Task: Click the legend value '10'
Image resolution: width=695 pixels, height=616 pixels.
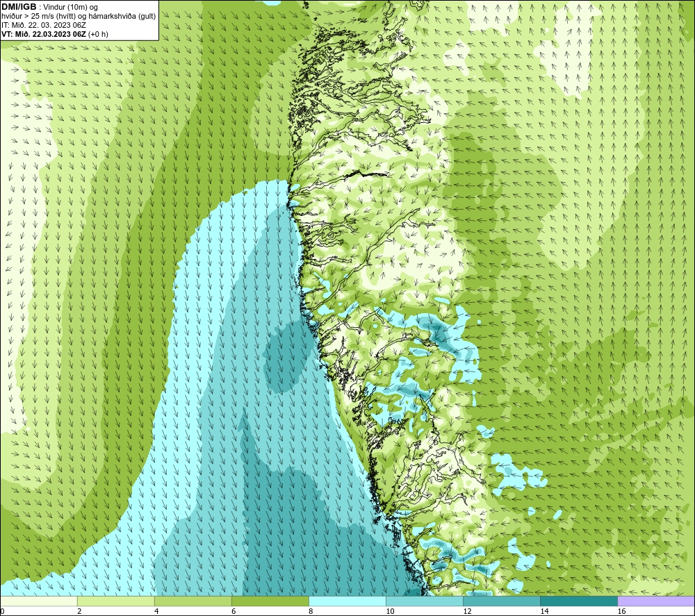Action: tap(390, 611)
